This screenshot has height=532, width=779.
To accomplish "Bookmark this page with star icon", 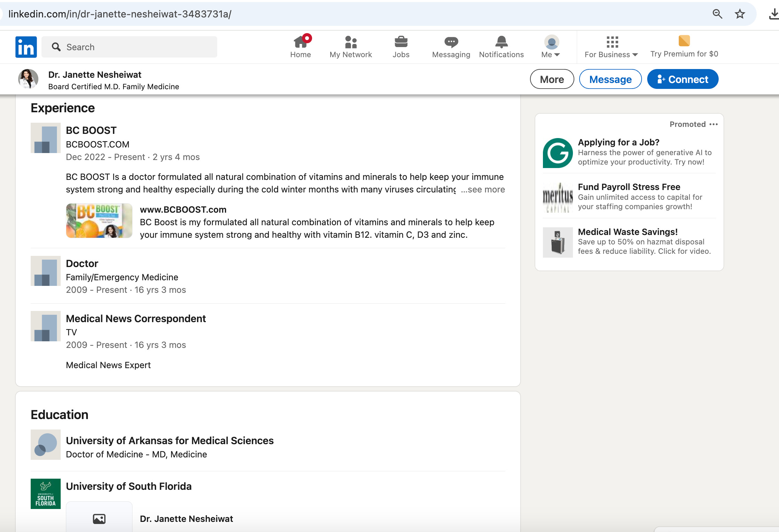I will click(740, 14).
